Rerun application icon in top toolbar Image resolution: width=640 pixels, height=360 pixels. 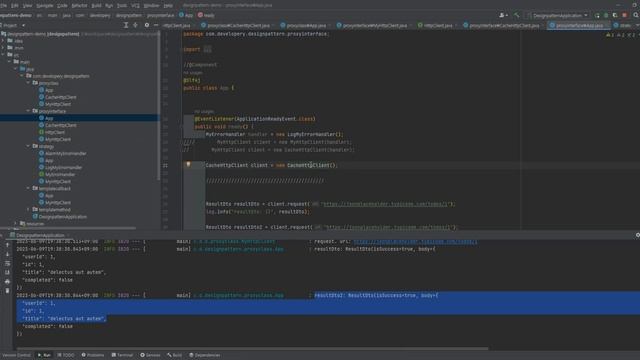click(x=597, y=15)
